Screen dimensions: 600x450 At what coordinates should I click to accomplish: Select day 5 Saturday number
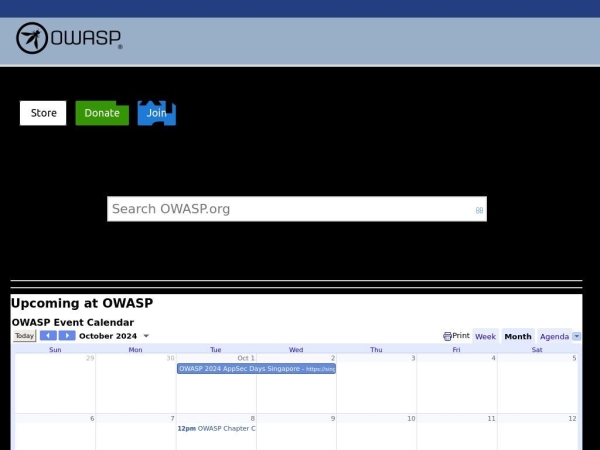click(574, 358)
